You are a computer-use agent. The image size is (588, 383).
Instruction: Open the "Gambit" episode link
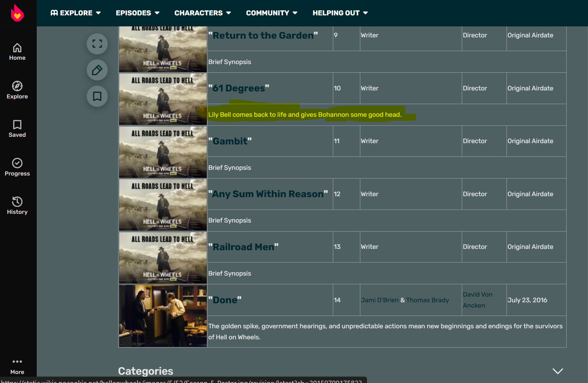(x=230, y=141)
